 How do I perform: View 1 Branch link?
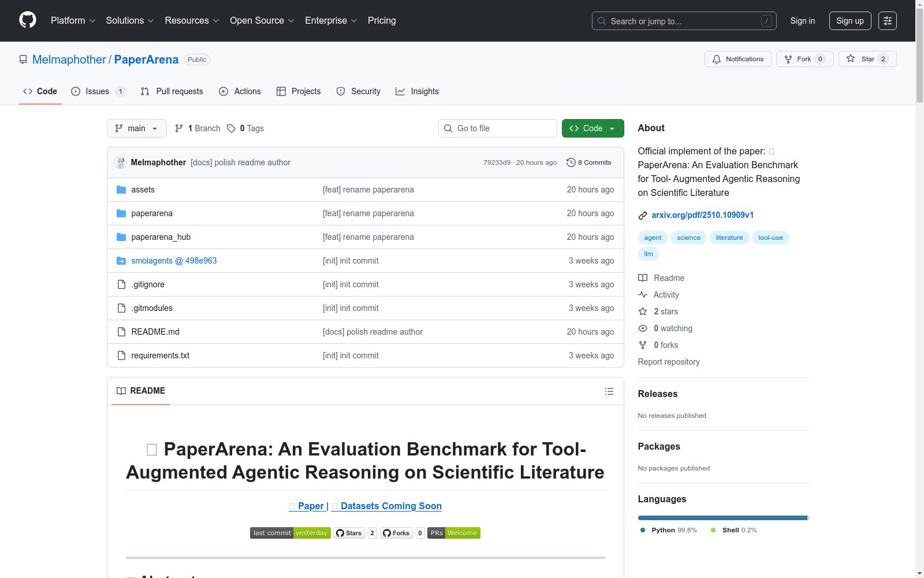point(198,128)
